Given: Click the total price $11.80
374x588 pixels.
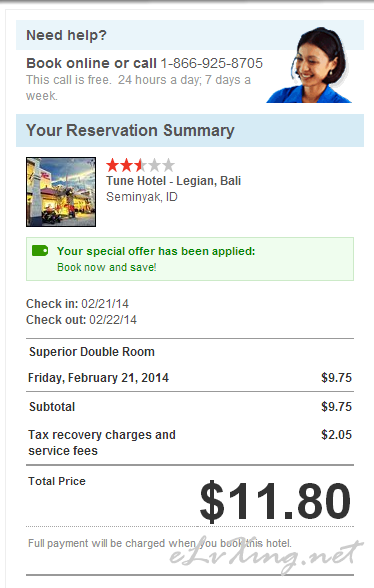Looking at the screenshot, I should click(275, 501).
